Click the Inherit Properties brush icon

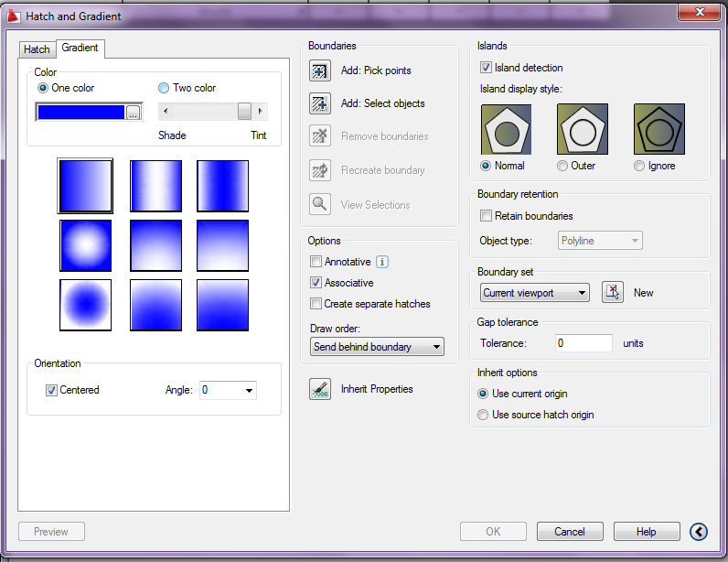click(x=320, y=389)
